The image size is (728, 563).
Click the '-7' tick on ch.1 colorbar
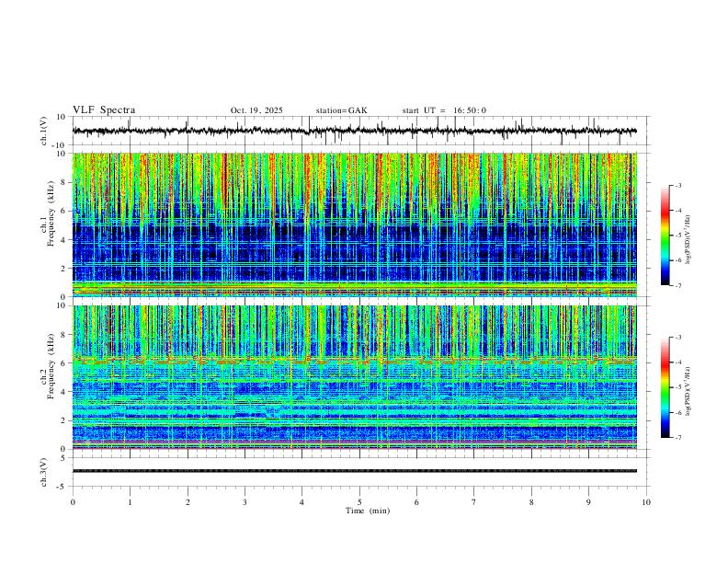click(677, 286)
